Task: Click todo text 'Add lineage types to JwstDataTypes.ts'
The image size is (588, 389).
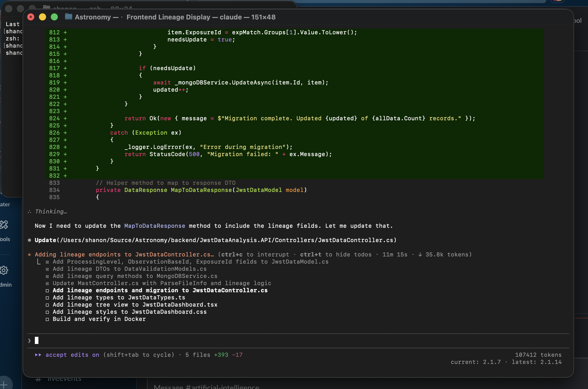Action: pyautogui.click(x=119, y=298)
